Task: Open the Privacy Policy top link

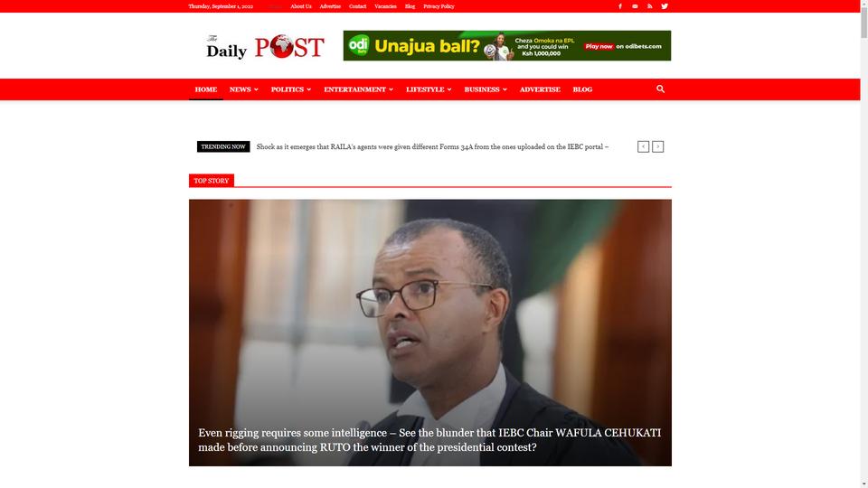Action: pyautogui.click(x=439, y=6)
